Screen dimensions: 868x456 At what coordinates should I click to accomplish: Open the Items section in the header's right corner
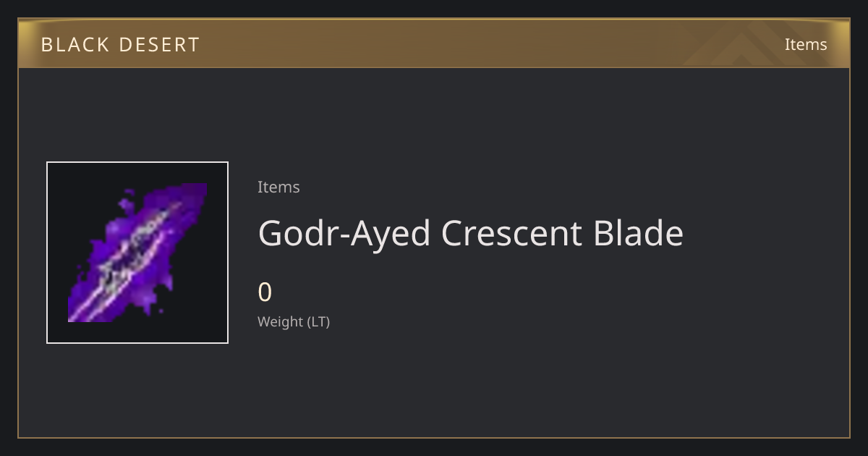pyautogui.click(x=806, y=44)
